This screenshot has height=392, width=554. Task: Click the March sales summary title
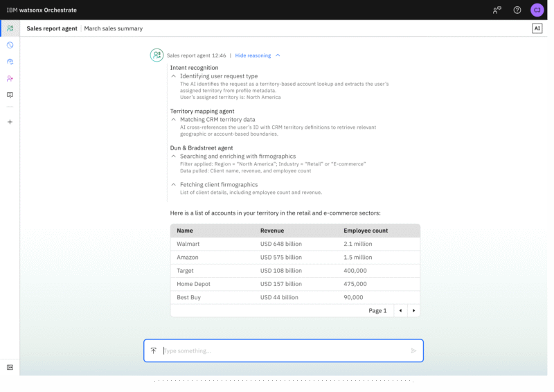(x=114, y=28)
